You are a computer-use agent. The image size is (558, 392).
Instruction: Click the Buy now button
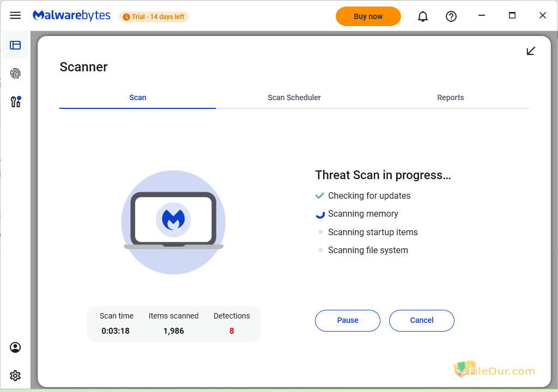[x=368, y=16]
